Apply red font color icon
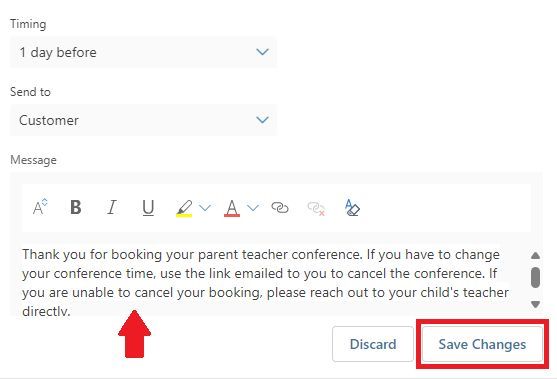 232,208
